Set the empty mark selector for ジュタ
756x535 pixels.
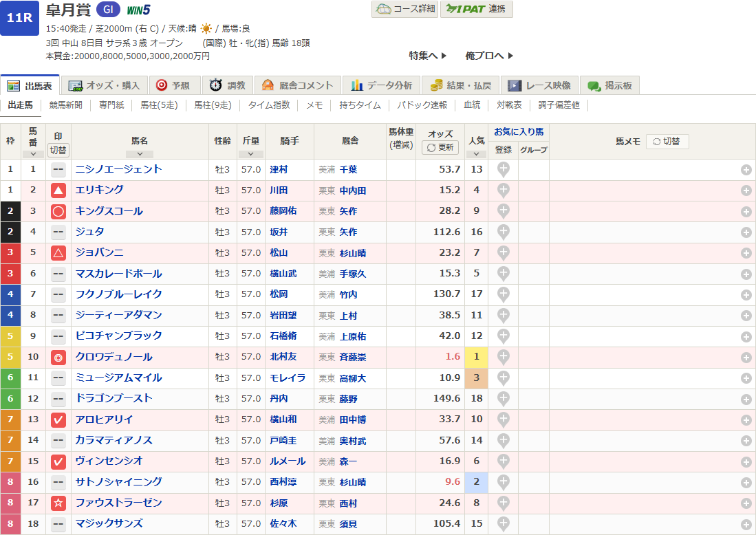58,232
